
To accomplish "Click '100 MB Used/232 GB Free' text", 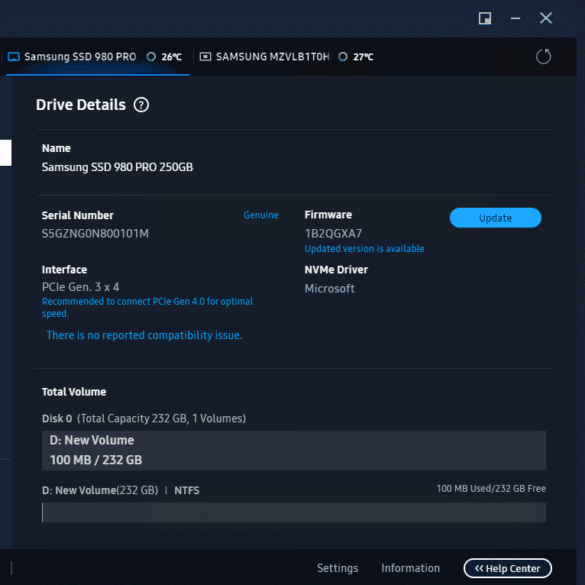I will [491, 489].
